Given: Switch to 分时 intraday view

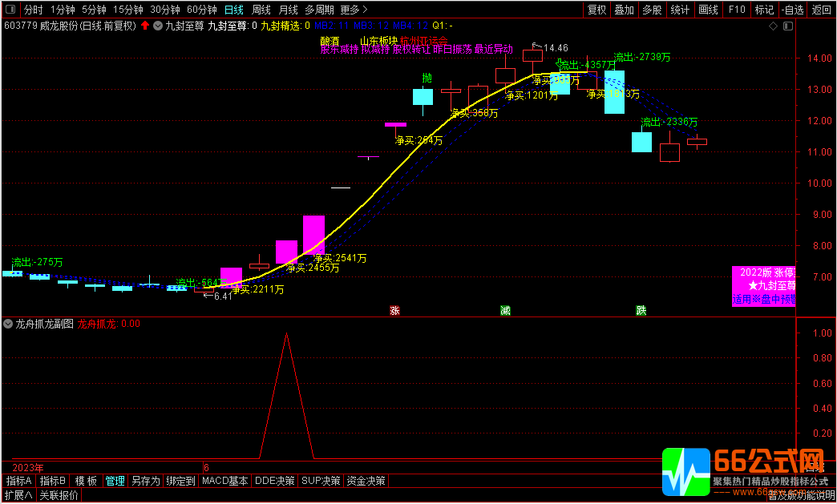Looking at the screenshot, I should click(x=33, y=10).
